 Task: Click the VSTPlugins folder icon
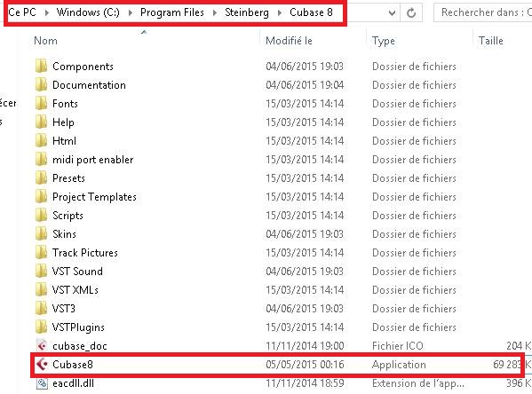coord(41,327)
